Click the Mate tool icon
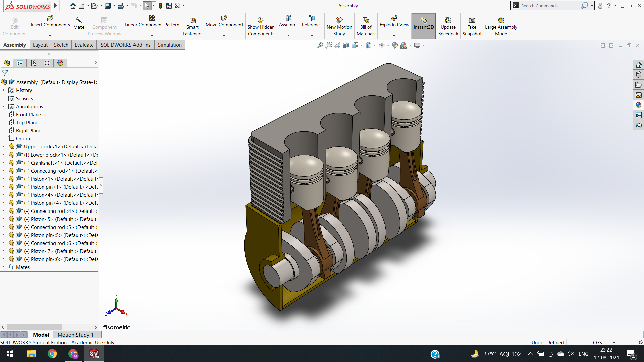This screenshot has height=362, width=644. pos(79,21)
